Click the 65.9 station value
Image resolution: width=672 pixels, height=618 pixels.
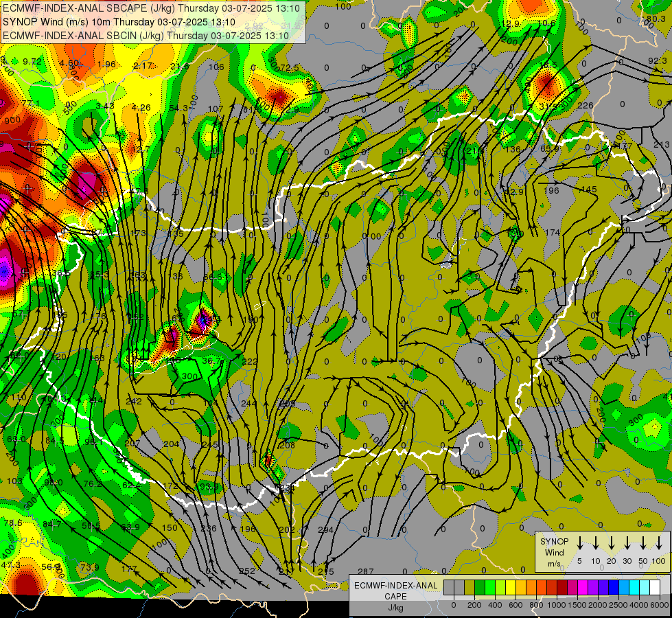[x=549, y=149]
